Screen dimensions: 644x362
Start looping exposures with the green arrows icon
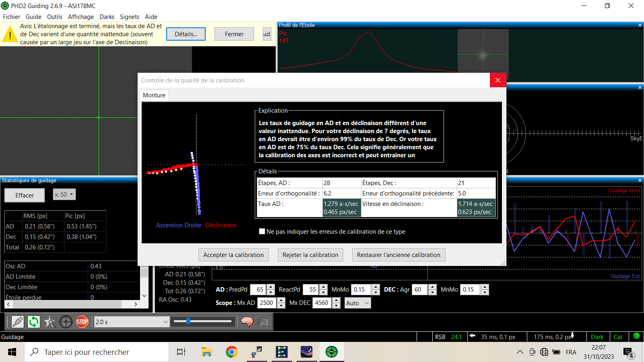34,322
